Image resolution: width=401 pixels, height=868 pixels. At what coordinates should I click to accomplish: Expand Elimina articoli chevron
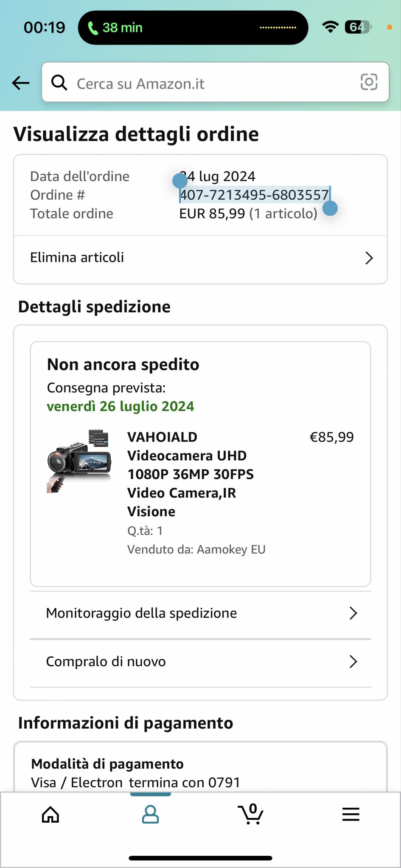click(369, 258)
